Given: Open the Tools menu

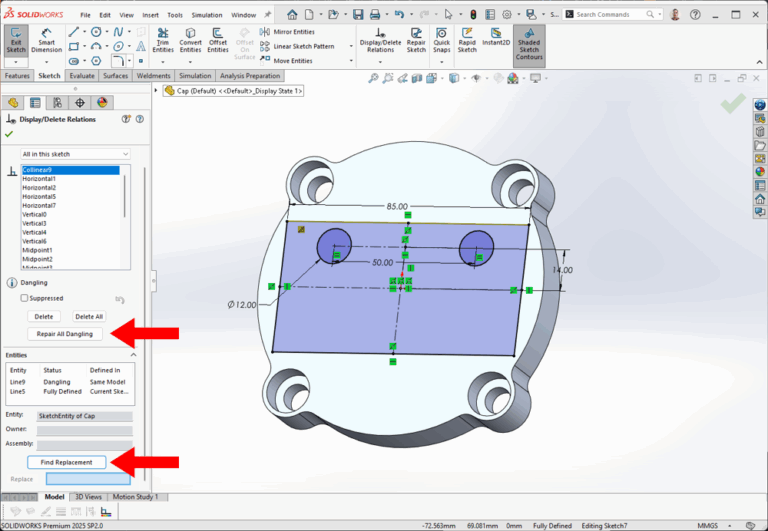Looking at the screenshot, I should [x=175, y=15].
